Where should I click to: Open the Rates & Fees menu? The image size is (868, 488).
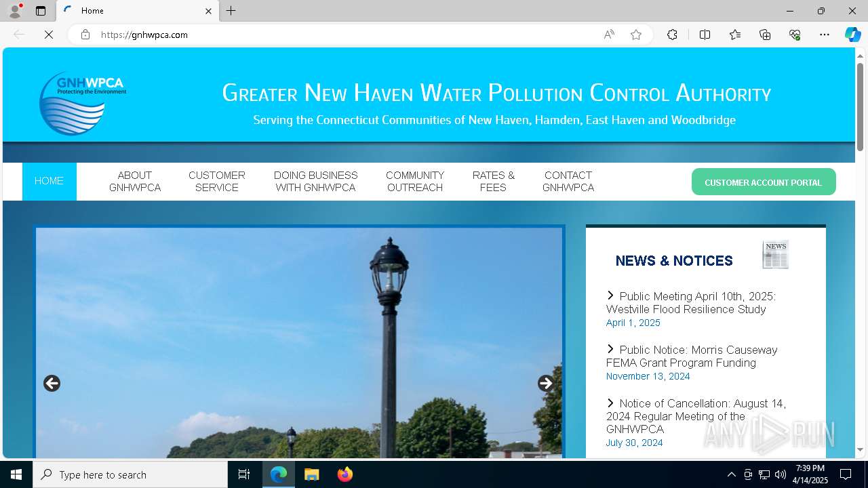click(x=494, y=181)
